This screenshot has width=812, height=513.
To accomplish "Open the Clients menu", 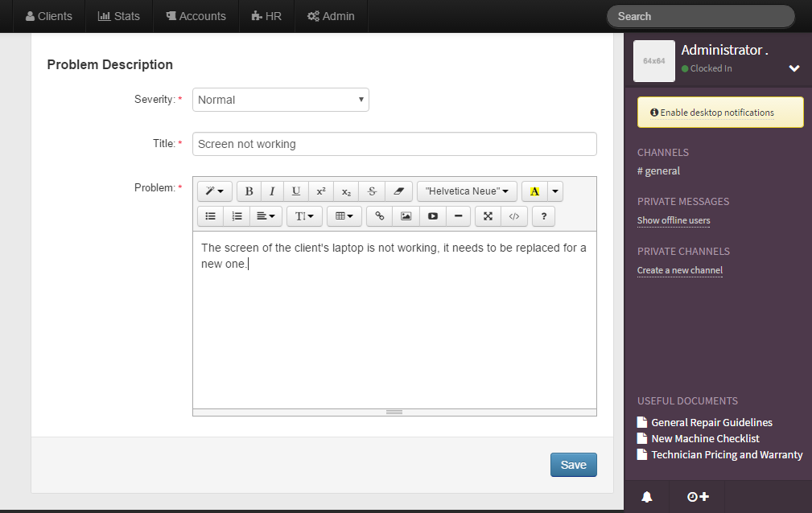I will click(x=49, y=16).
